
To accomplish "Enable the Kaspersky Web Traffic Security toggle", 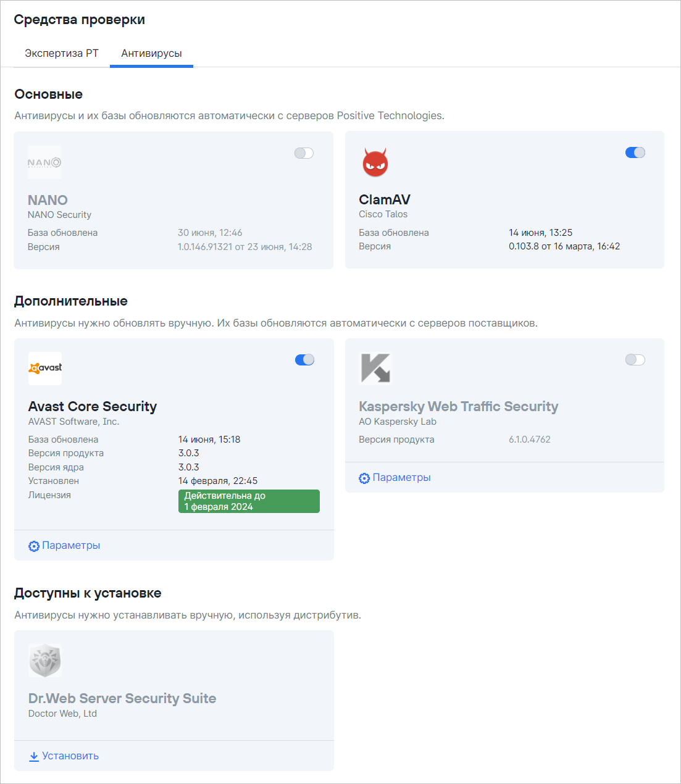I will click(635, 360).
